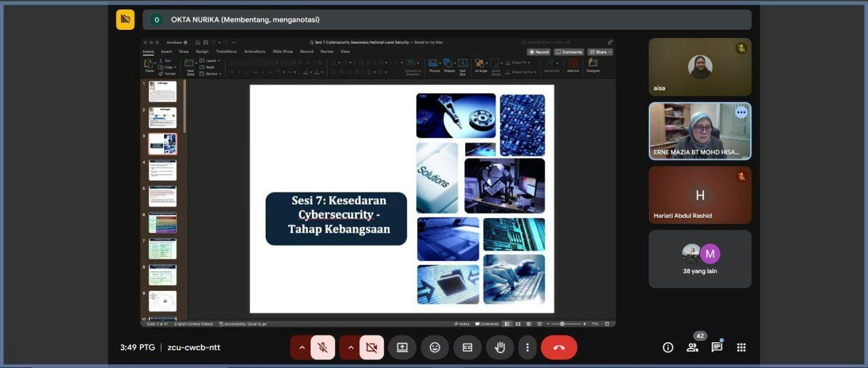Screen dimensions: 868x368
Task: Open the emoji reactions icon
Action: pos(435,348)
